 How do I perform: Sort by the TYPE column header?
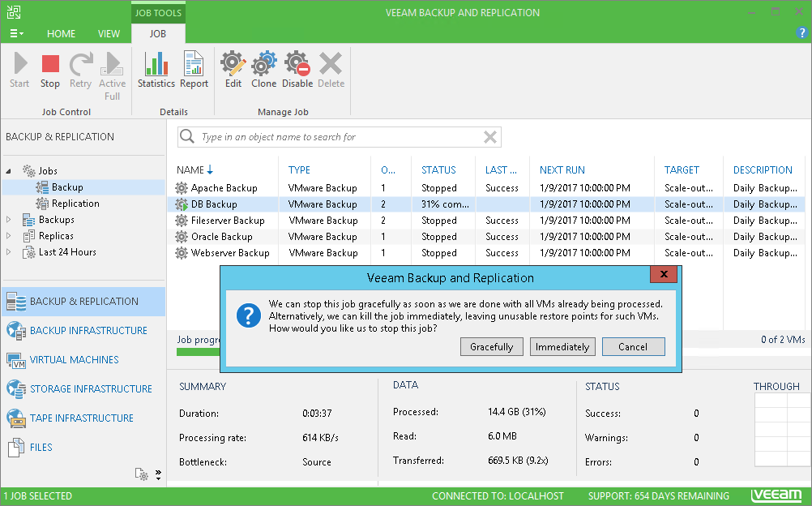tap(299, 170)
